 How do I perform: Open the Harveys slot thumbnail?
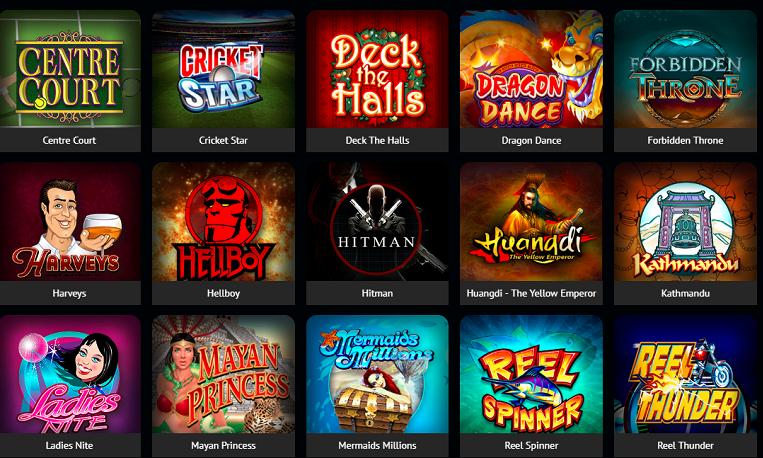70,221
